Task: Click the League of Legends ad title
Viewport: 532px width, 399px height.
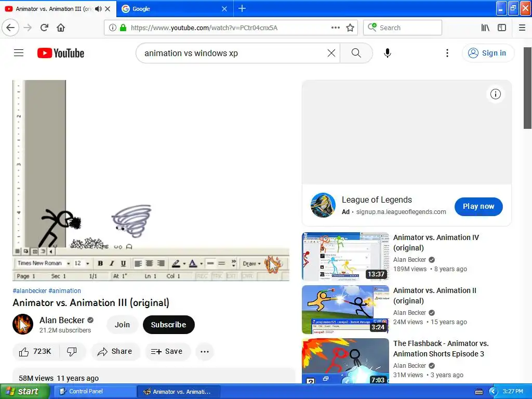Action: (377, 200)
